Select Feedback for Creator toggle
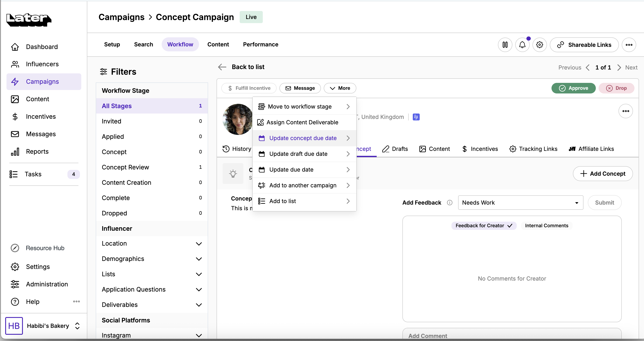 tap(484, 226)
